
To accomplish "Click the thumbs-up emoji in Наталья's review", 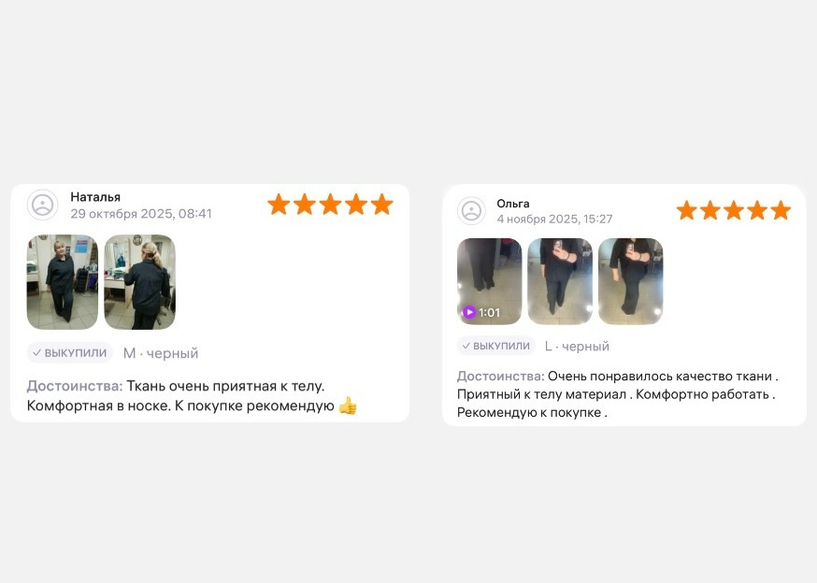I will click(x=348, y=405).
